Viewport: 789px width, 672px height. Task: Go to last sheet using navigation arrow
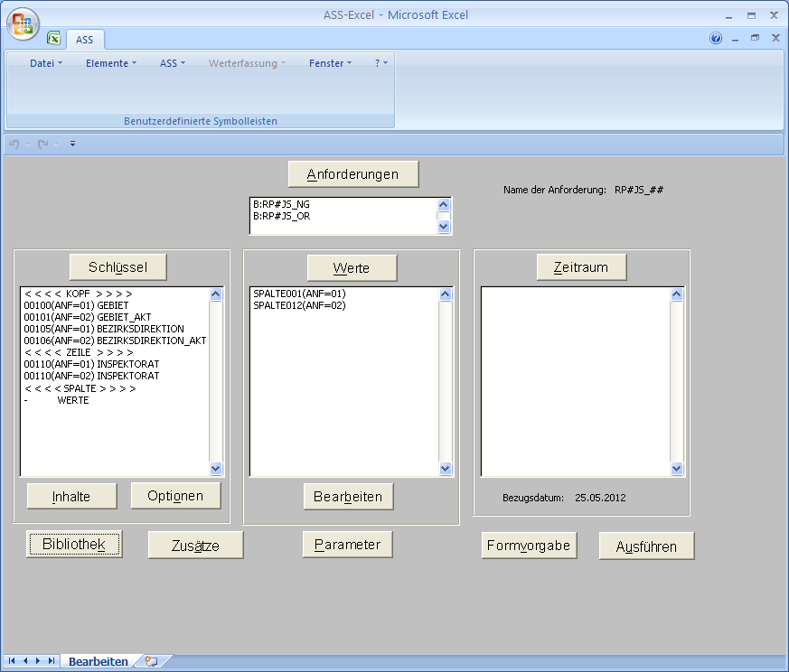click(51, 662)
